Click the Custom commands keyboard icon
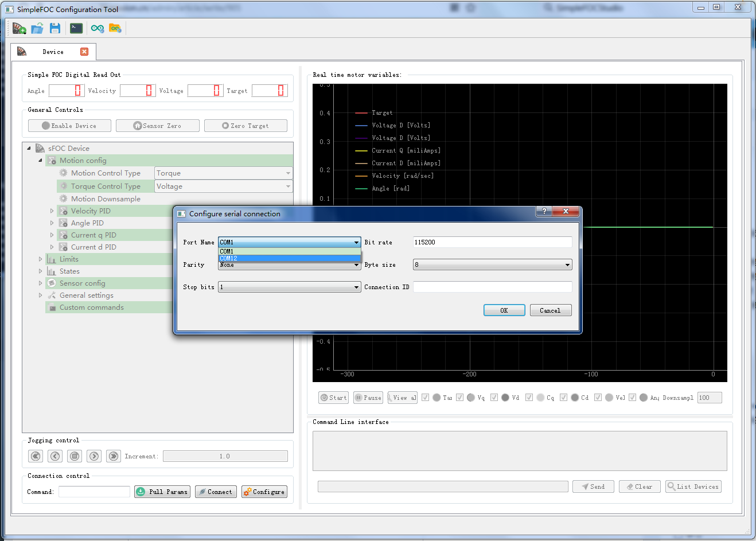756x541 pixels. [52, 308]
